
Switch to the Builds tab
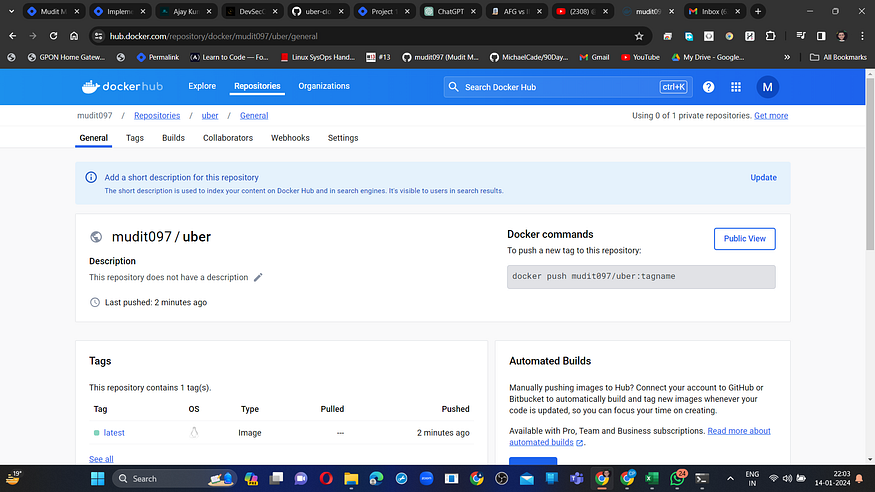click(x=173, y=138)
